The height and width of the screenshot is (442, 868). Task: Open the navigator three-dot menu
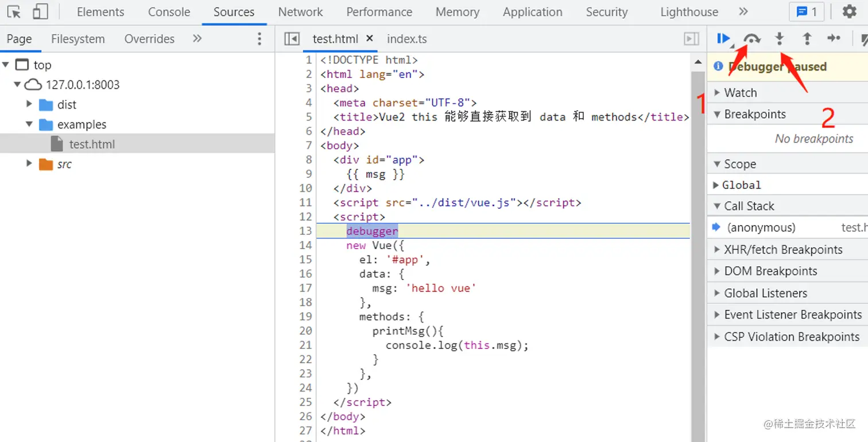tap(259, 38)
